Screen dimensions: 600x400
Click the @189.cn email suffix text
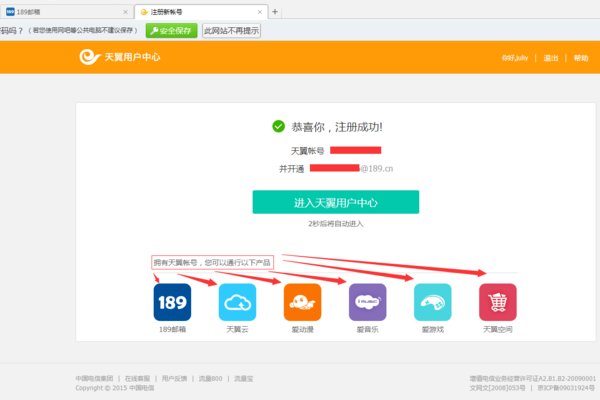click(377, 168)
